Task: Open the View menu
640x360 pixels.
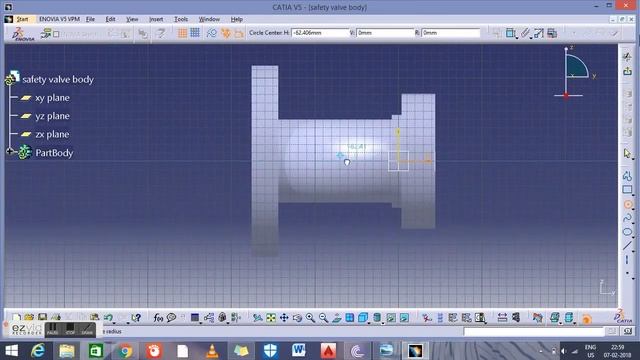Action: point(132,19)
